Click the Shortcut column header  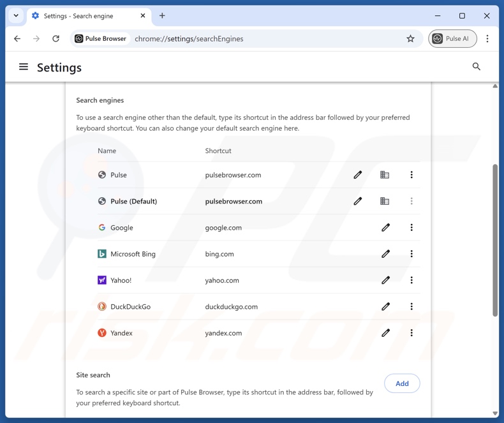[218, 151]
